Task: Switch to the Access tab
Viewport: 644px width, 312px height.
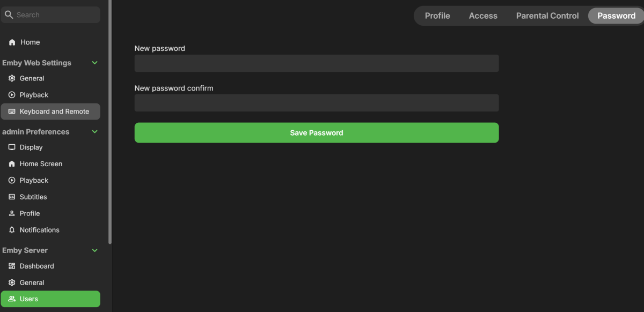Action: pyautogui.click(x=483, y=16)
